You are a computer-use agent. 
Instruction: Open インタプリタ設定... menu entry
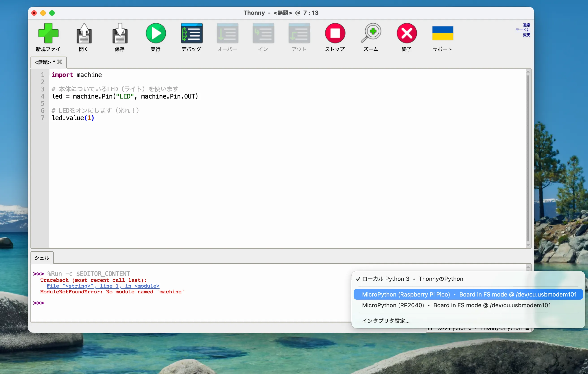(x=386, y=321)
